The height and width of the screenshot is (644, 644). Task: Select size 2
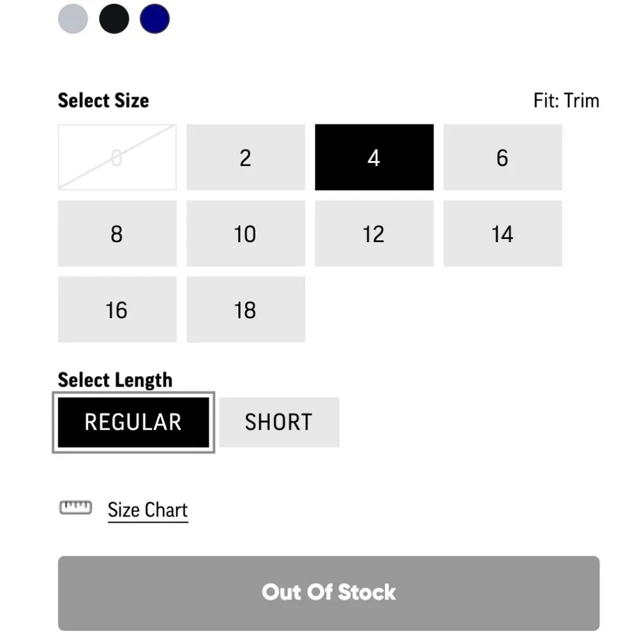[245, 157]
